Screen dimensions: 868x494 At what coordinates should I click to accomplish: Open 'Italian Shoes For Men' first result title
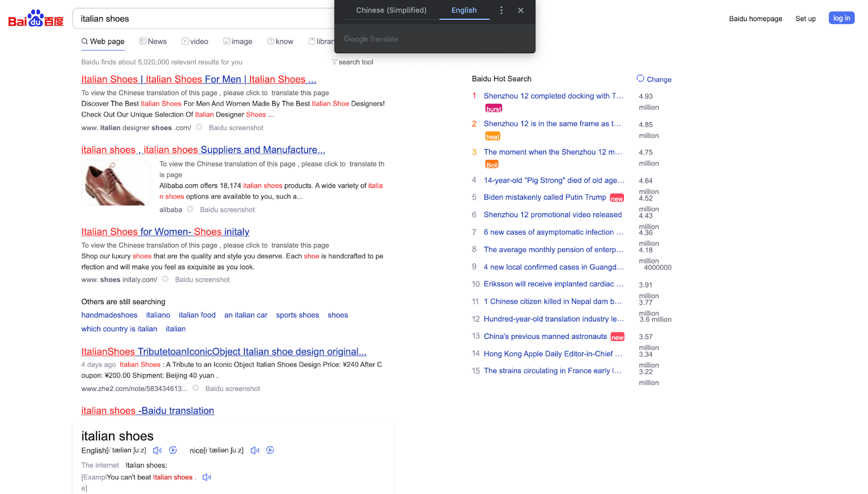[199, 80]
